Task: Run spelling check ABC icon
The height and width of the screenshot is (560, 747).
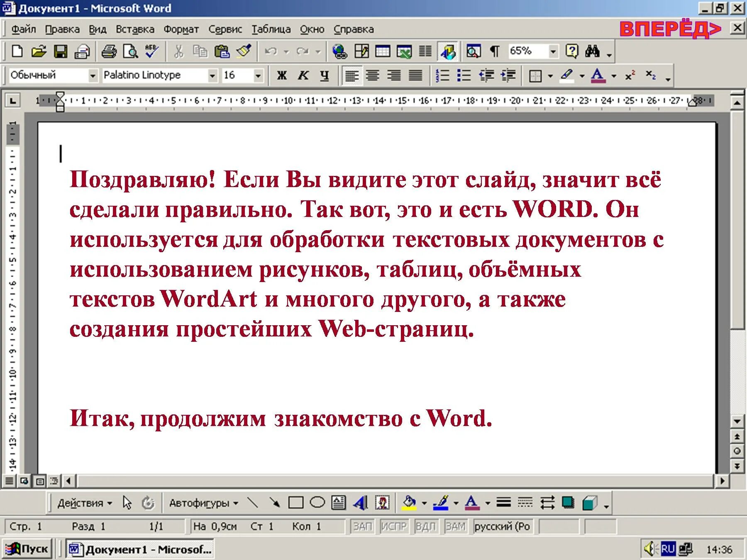Action: (x=152, y=51)
